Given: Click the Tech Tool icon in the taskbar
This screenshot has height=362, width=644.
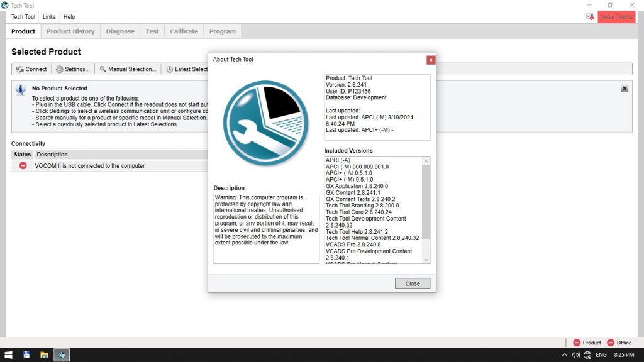Looking at the screenshot, I should (x=61, y=354).
